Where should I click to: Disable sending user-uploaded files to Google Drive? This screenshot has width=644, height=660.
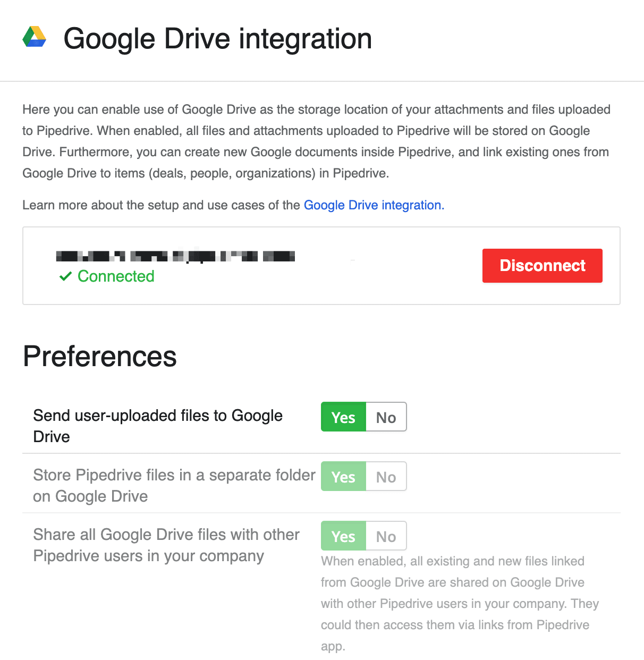386,417
